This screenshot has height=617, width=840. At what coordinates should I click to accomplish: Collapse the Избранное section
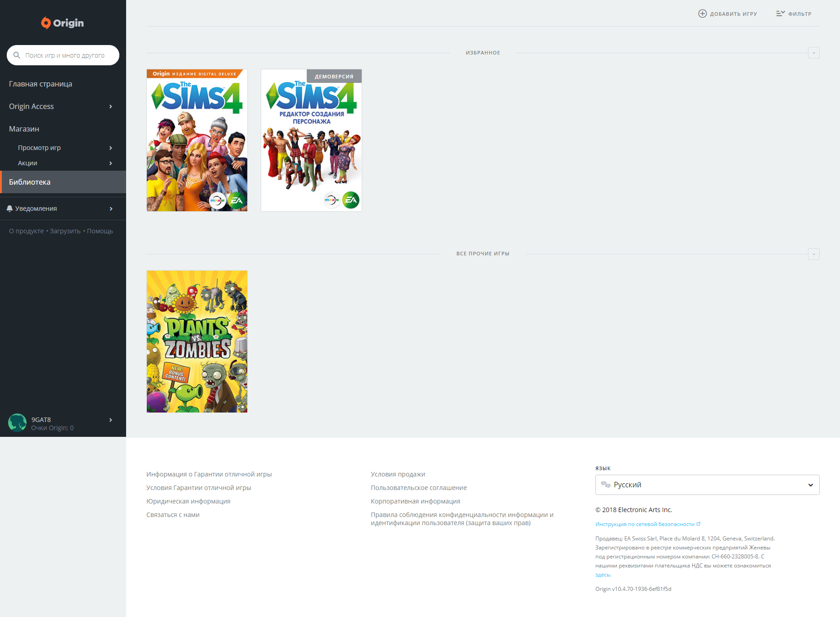pyautogui.click(x=813, y=53)
